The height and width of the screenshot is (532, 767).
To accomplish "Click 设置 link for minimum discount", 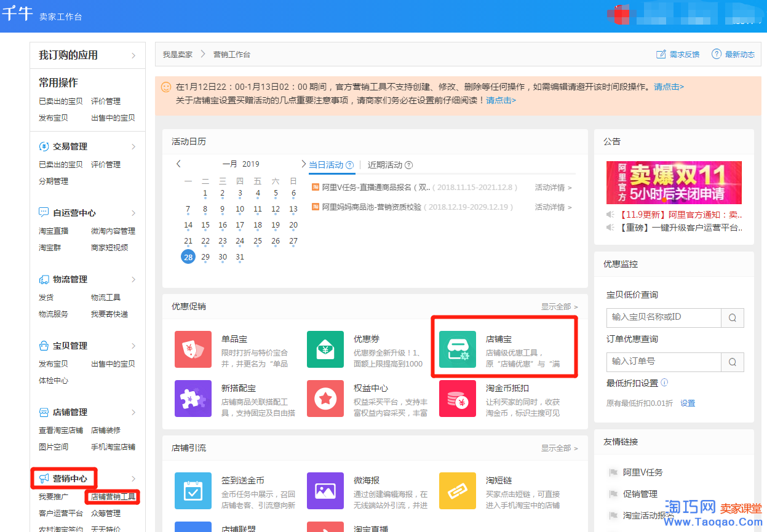I will (688, 403).
